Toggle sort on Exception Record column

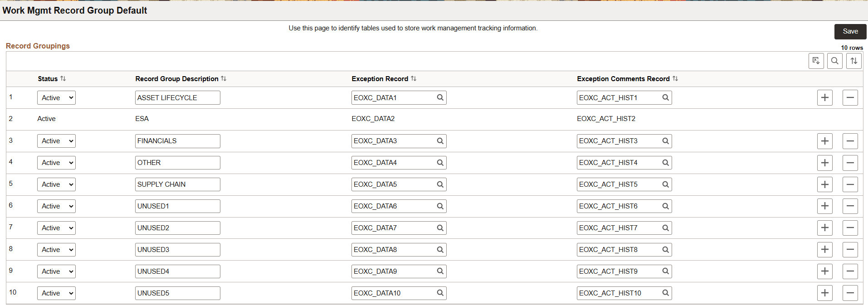point(414,78)
